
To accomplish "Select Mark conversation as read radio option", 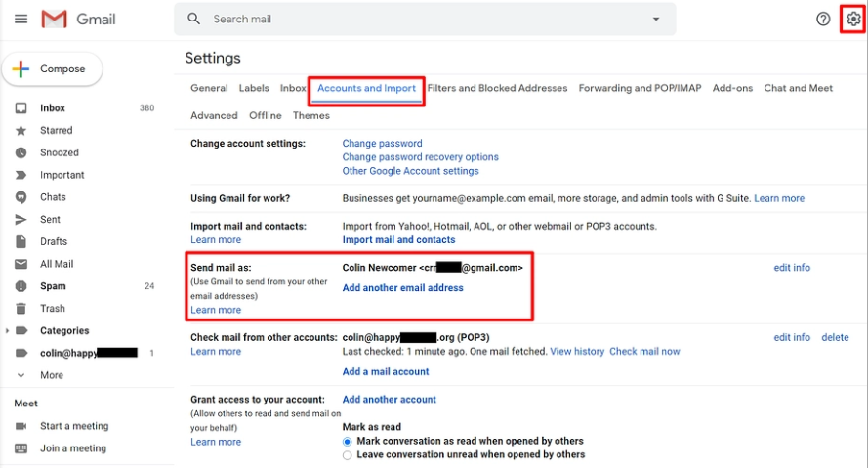I will click(x=347, y=441).
